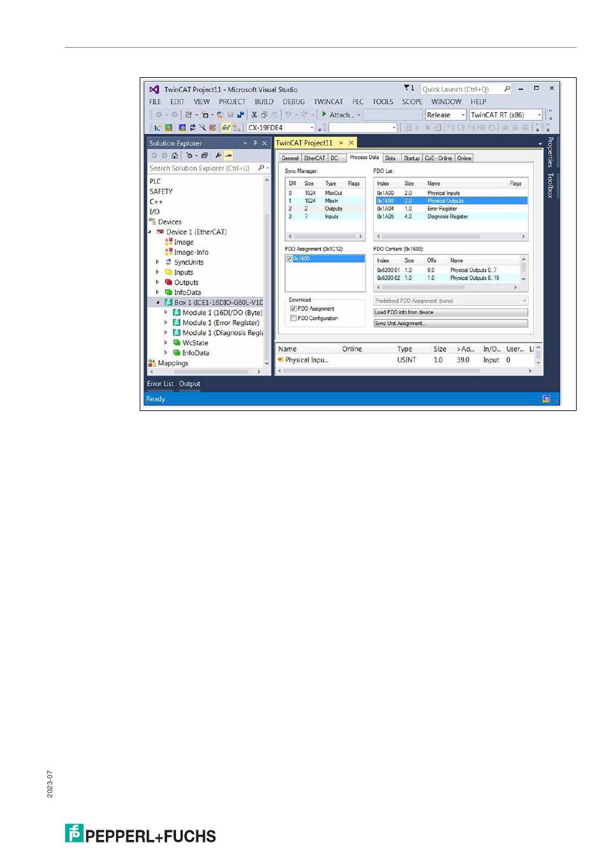Viewport: 606px width, 868px height.
Task: Click the Mappings node icon
Action: (152, 363)
